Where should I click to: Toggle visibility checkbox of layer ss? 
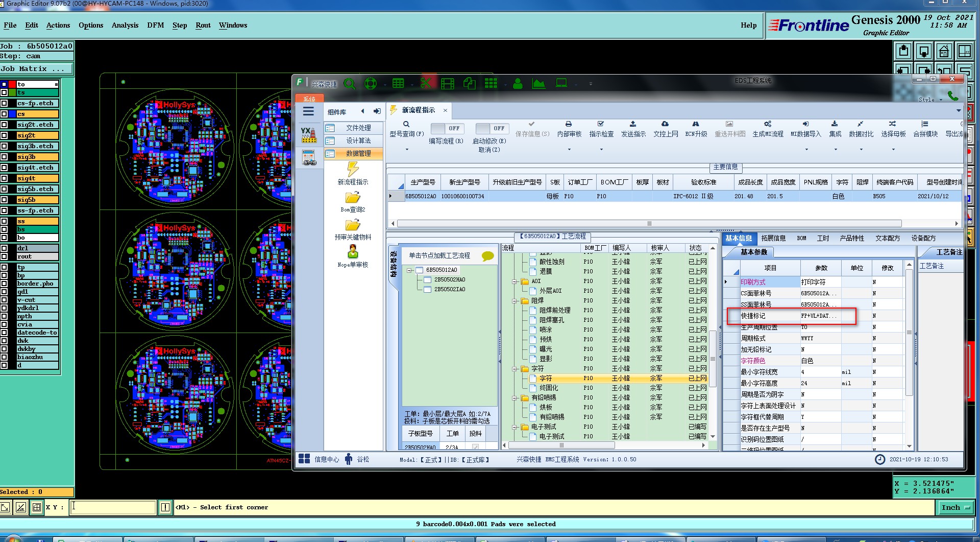click(x=4, y=221)
